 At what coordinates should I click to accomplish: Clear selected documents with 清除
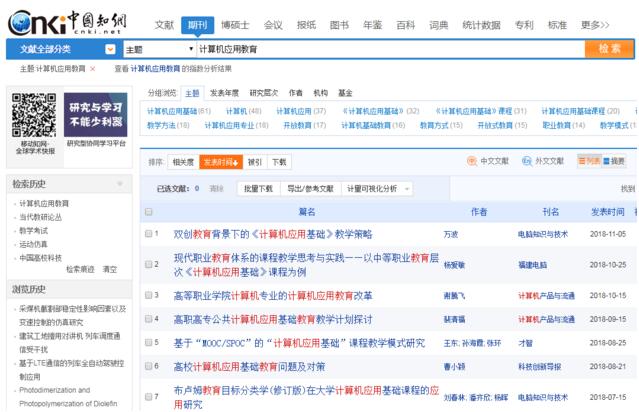click(x=216, y=189)
